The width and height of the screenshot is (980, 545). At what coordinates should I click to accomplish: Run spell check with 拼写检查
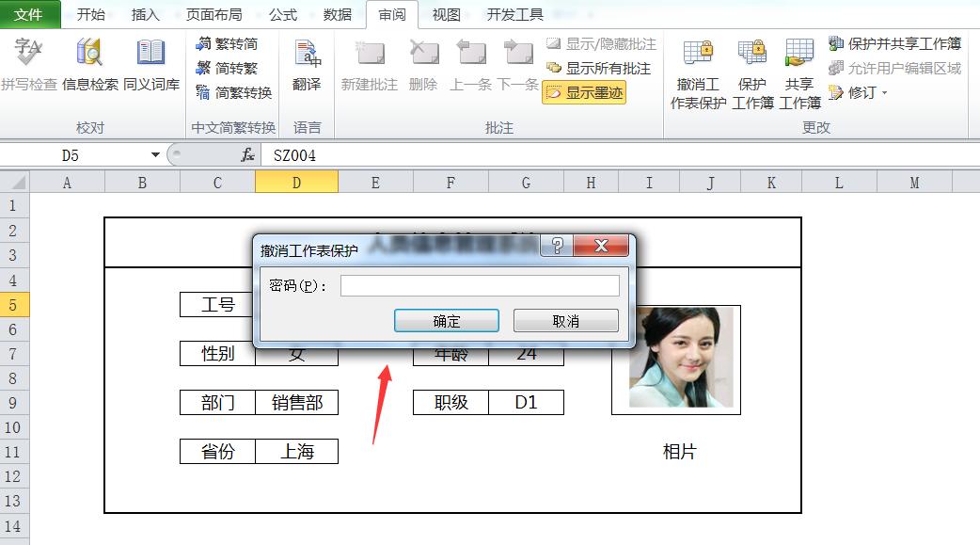[x=30, y=71]
